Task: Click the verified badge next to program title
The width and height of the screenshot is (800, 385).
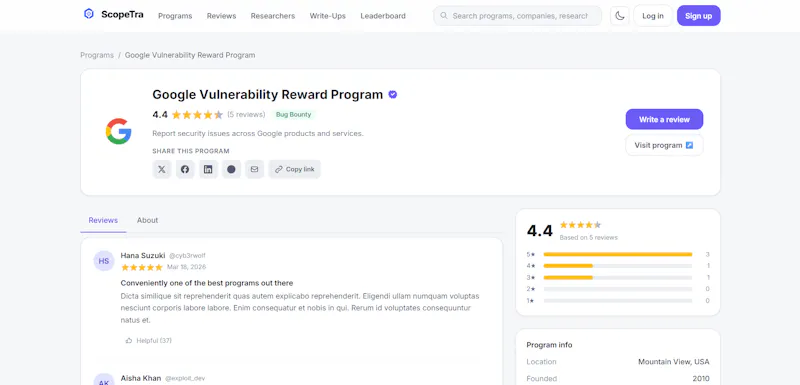Action: 392,94
